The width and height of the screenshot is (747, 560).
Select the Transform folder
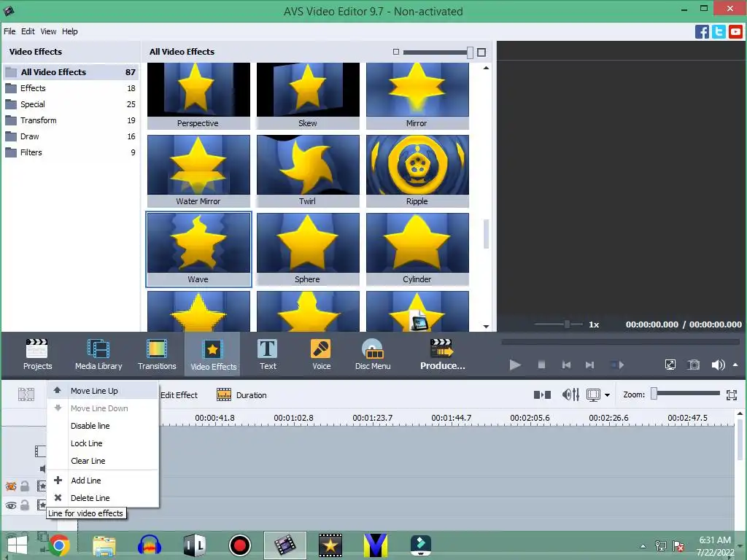pos(71,120)
